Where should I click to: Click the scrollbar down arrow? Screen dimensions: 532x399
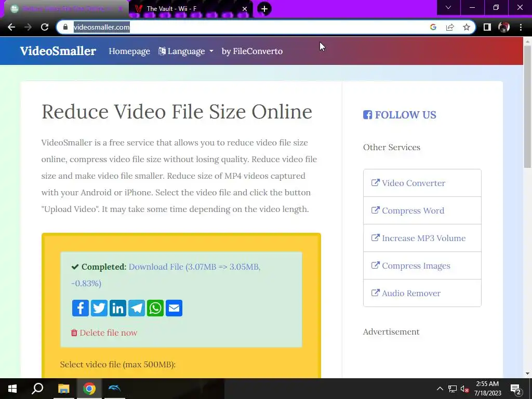click(527, 374)
